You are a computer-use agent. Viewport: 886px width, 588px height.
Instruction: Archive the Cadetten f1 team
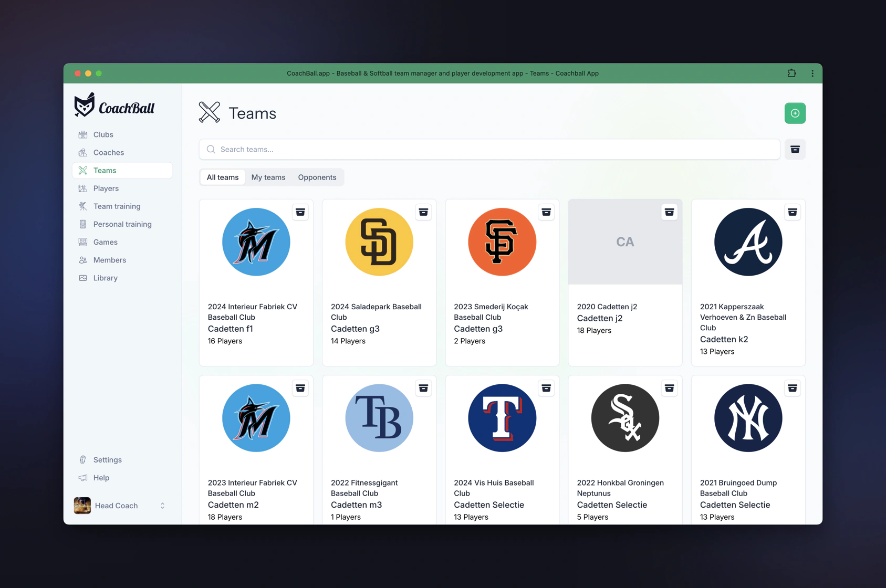click(300, 212)
